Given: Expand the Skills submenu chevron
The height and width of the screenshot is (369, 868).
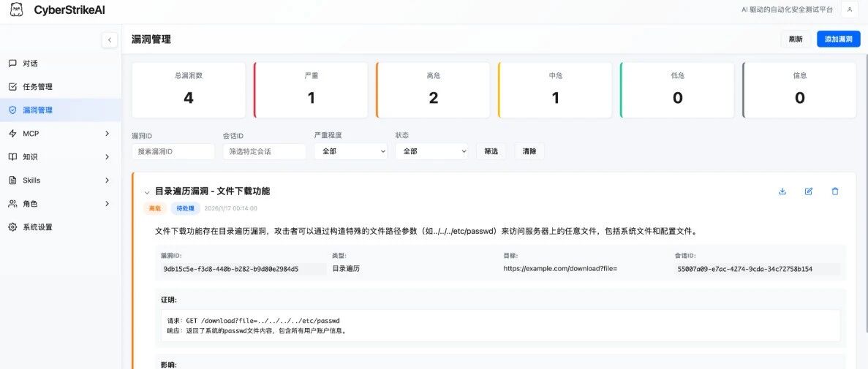Looking at the screenshot, I should 107,180.
